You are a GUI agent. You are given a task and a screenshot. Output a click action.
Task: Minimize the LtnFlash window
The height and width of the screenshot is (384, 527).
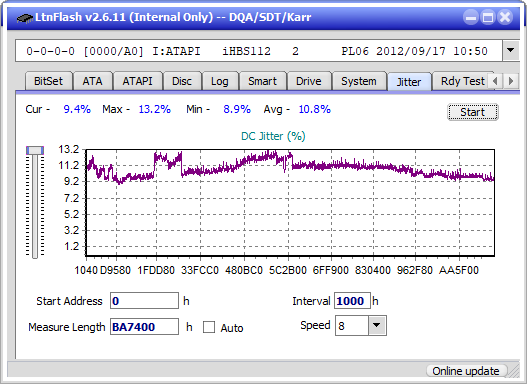click(x=471, y=17)
